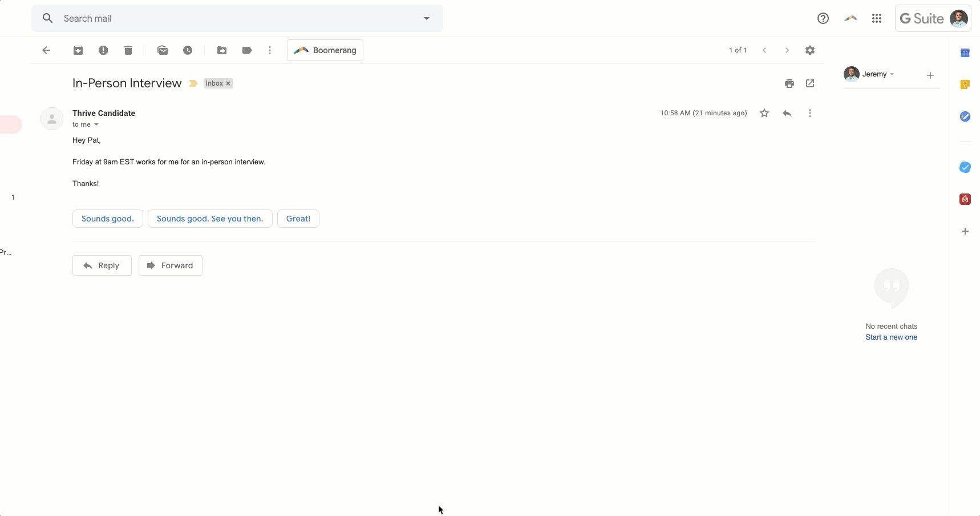Open the email in a new window
Image resolution: width=980 pixels, height=516 pixels.
coord(810,83)
